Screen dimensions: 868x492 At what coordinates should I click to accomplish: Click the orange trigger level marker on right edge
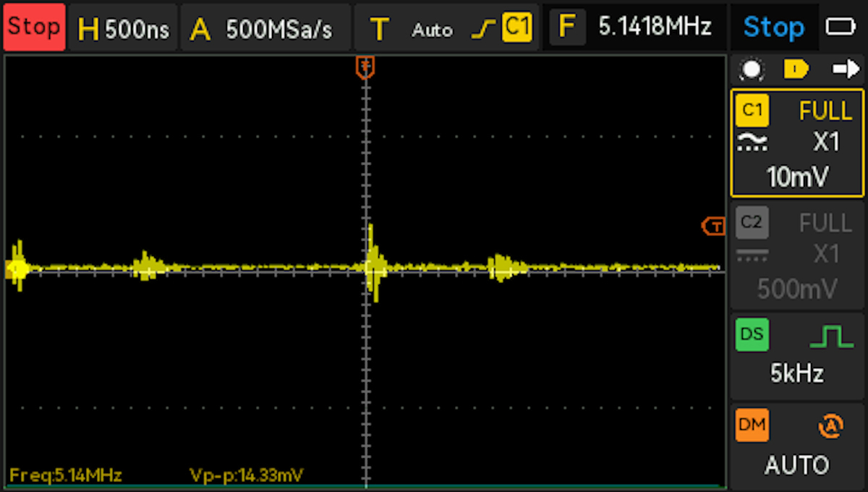pyautogui.click(x=714, y=226)
